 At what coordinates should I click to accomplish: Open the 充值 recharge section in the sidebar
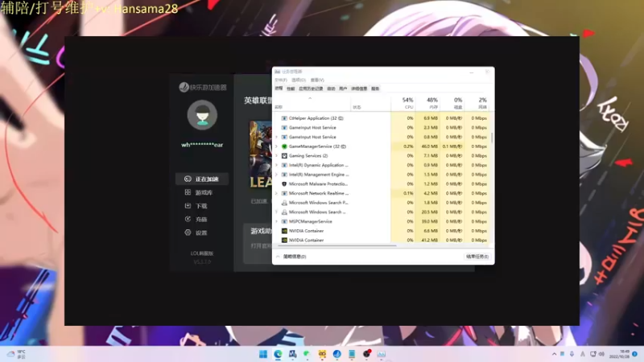pos(196,219)
